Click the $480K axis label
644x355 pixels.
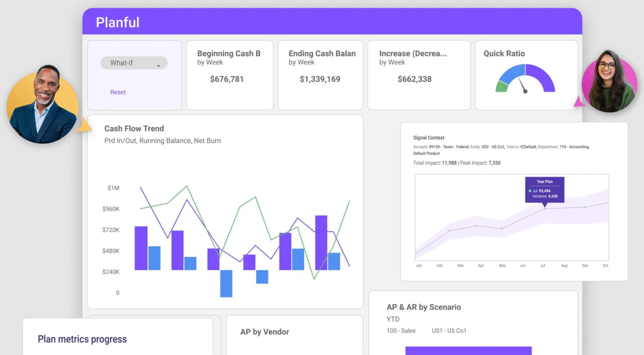point(111,251)
